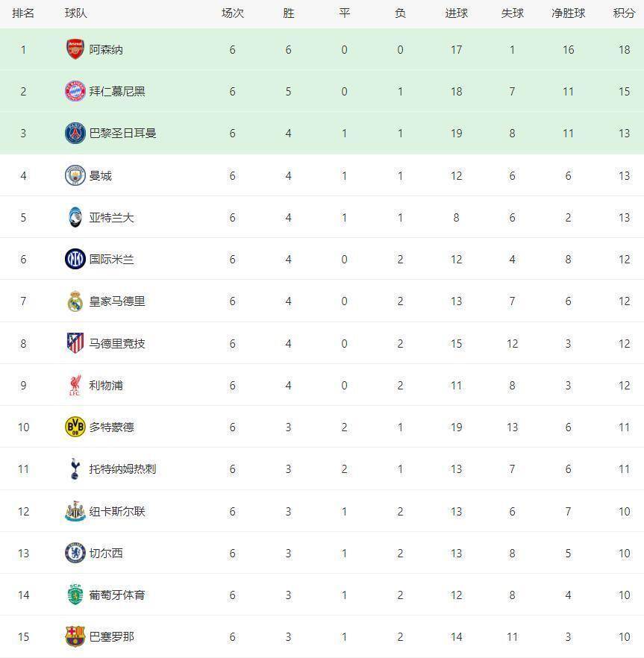The width and height of the screenshot is (644, 658).
Task: Click the Barcelona club crest icon
Action: [75, 636]
